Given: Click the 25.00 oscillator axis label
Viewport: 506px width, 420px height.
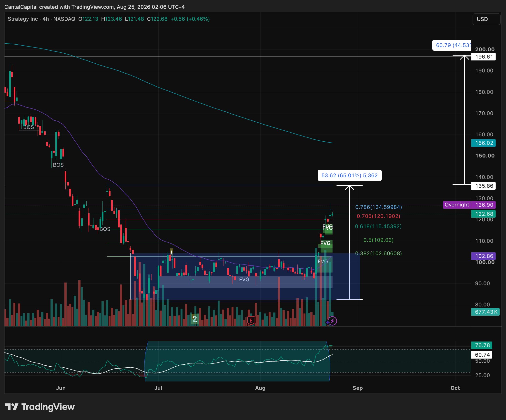Looking at the screenshot, I should point(483,375).
